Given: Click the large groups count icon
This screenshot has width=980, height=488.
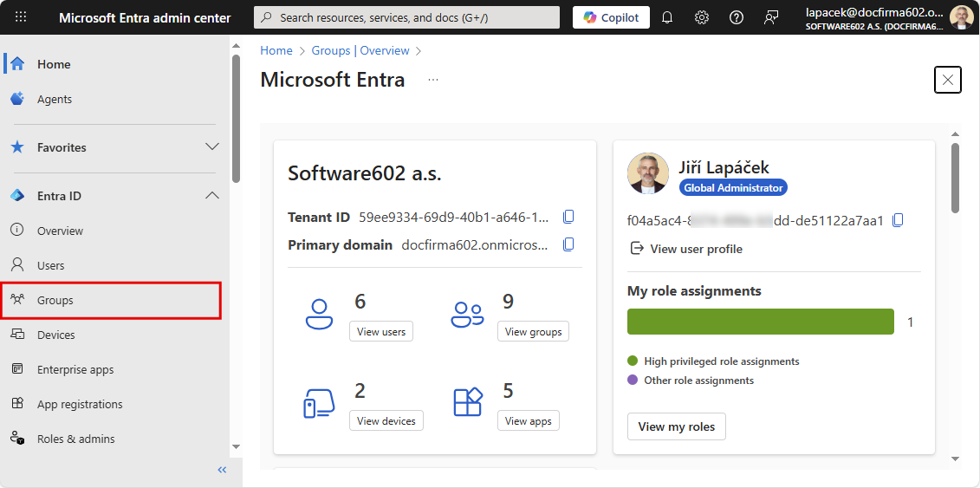Looking at the screenshot, I should point(467,315).
